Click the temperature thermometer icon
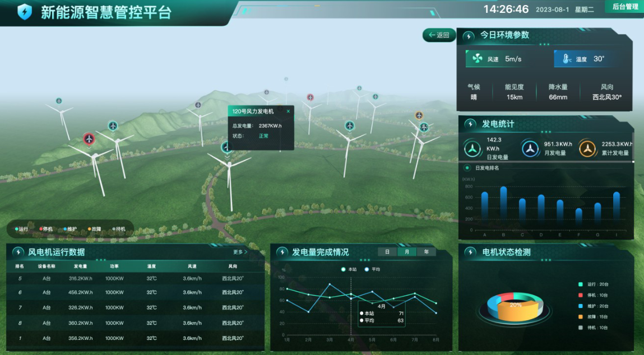The width and height of the screenshot is (644, 355). point(566,59)
